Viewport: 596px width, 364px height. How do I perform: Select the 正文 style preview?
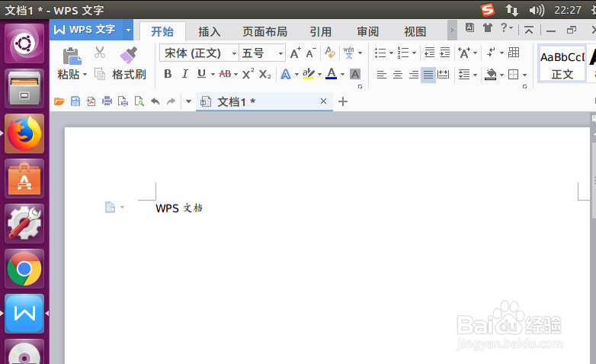[562, 65]
